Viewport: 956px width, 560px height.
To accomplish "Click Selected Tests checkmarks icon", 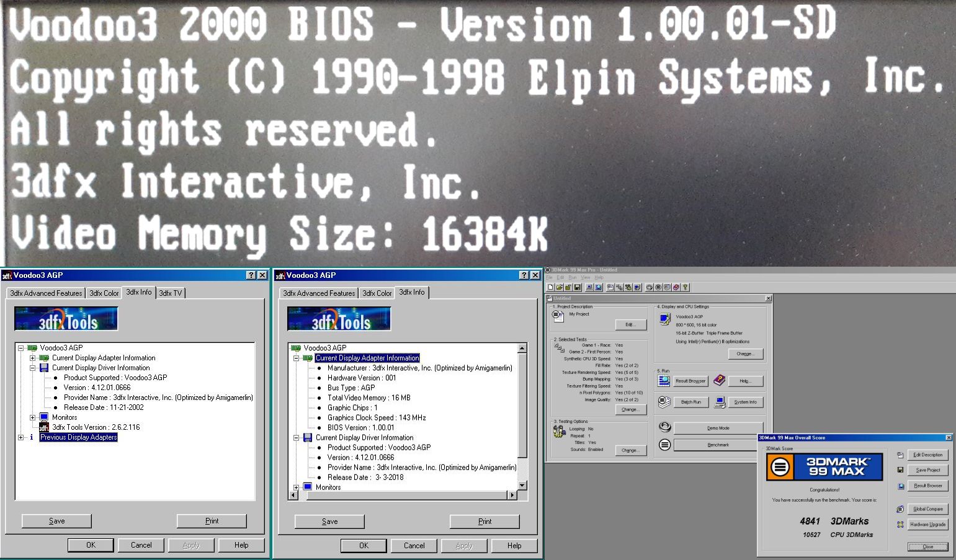I will (559, 348).
